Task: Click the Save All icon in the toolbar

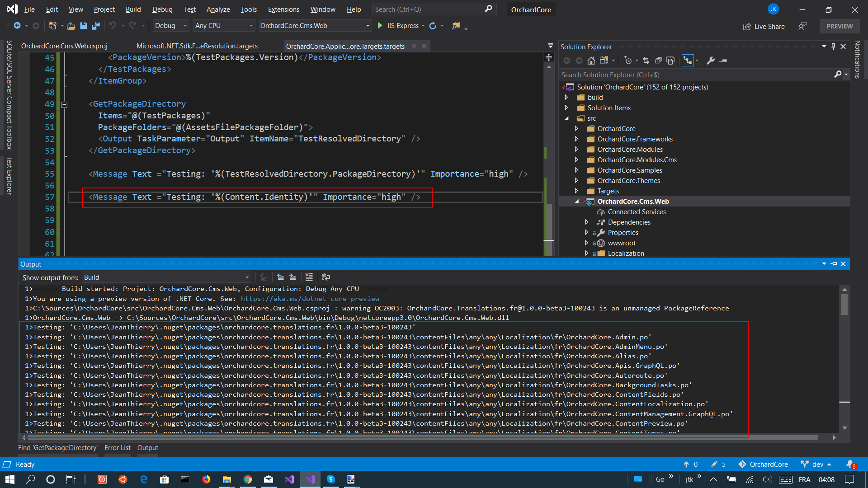Action: pyautogui.click(x=95, y=26)
